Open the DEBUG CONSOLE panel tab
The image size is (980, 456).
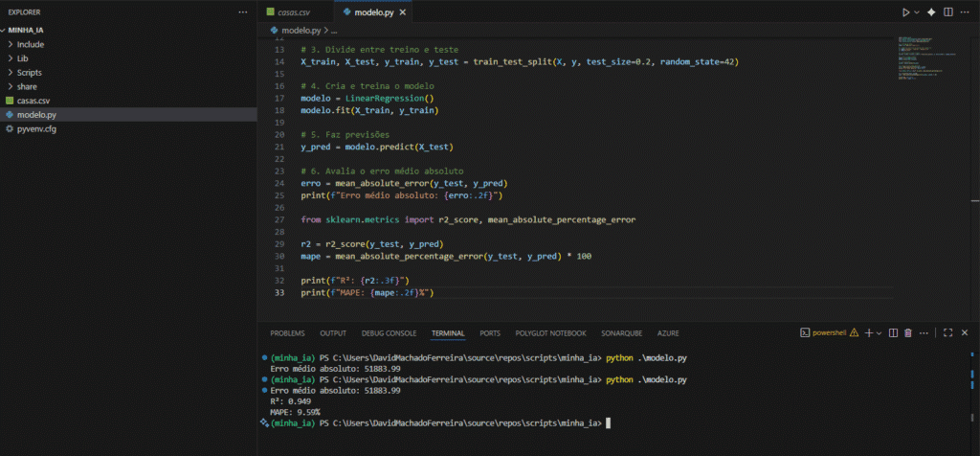click(389, 333)
